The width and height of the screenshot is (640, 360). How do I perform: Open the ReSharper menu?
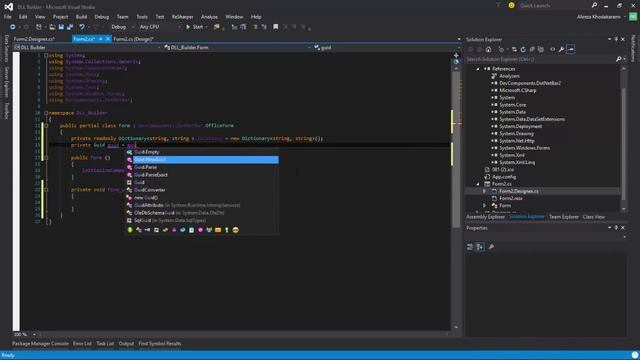coord(182,17)
